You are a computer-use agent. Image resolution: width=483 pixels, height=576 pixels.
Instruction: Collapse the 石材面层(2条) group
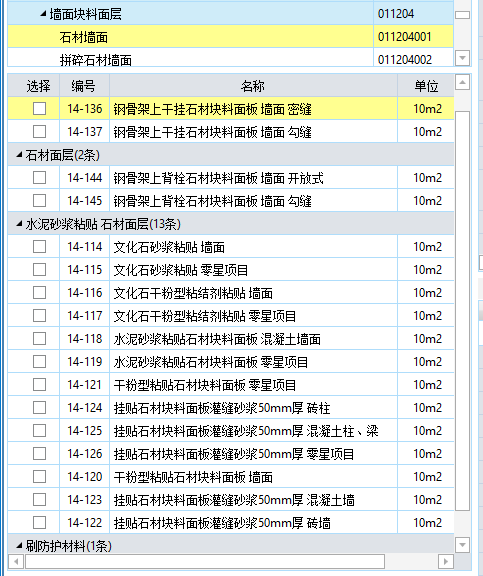point(19,155)
